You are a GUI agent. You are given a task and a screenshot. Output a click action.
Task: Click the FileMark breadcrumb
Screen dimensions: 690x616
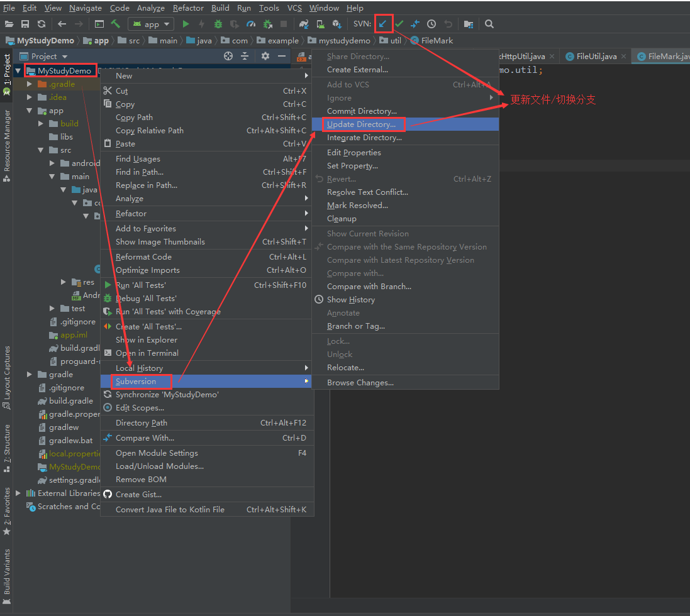tap(431, 40)
